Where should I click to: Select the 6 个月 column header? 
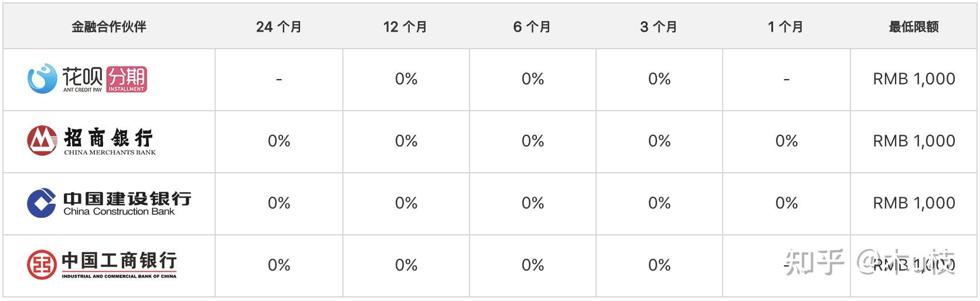532,26
